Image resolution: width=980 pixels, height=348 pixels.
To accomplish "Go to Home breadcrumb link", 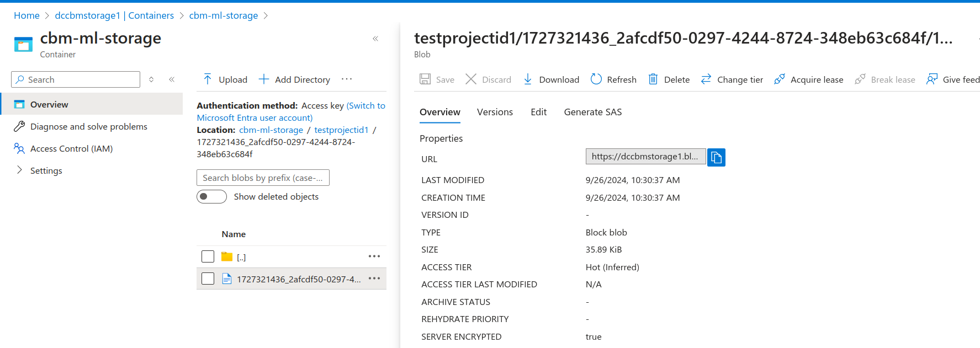I will pos(27,15).
